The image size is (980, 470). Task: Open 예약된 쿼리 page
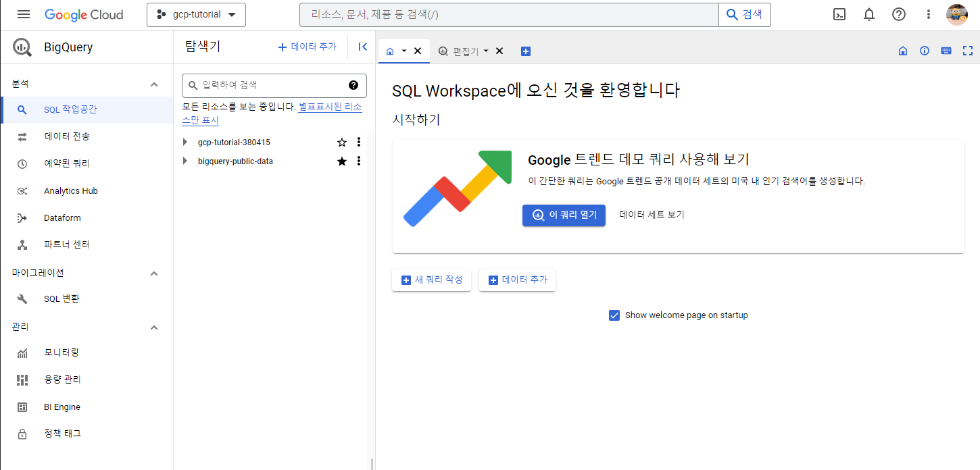pyautogui.click(x=87, y=163)
